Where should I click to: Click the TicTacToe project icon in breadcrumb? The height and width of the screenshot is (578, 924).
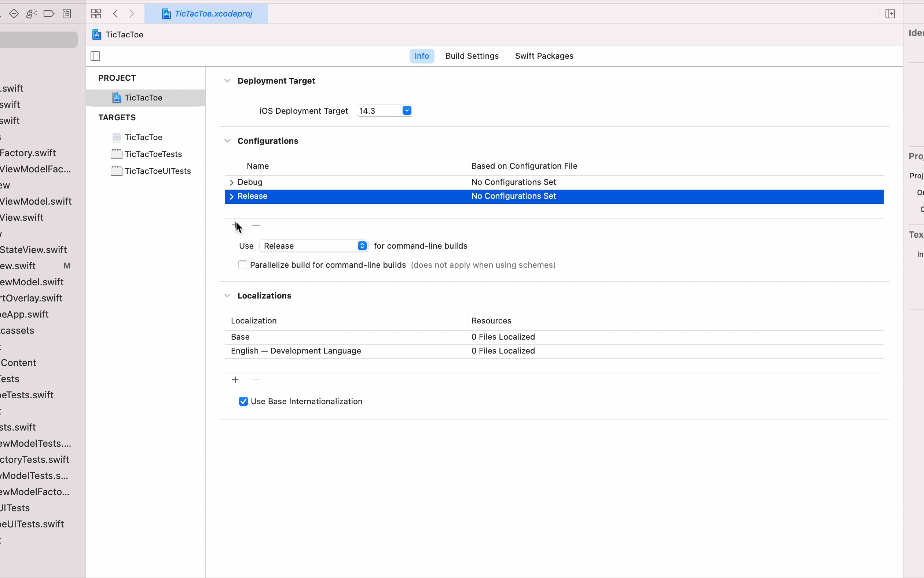coord(97,35)
